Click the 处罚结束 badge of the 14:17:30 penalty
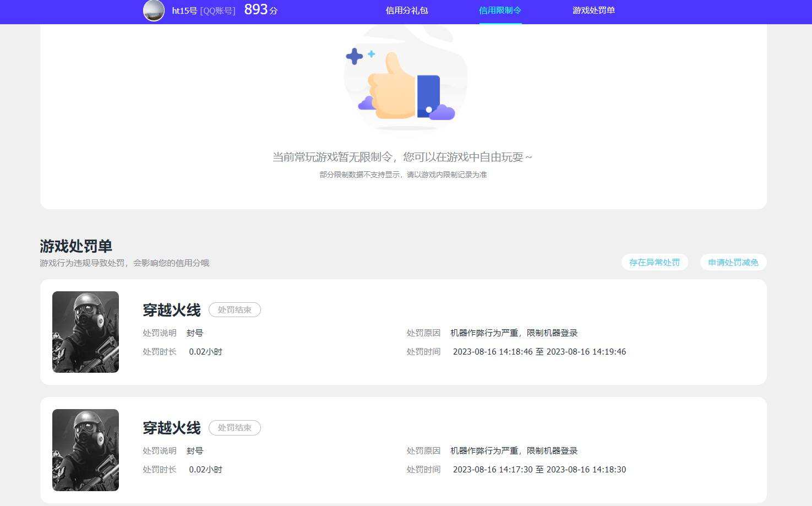Viewport: 812px width, 506px height. click(235, 428)
